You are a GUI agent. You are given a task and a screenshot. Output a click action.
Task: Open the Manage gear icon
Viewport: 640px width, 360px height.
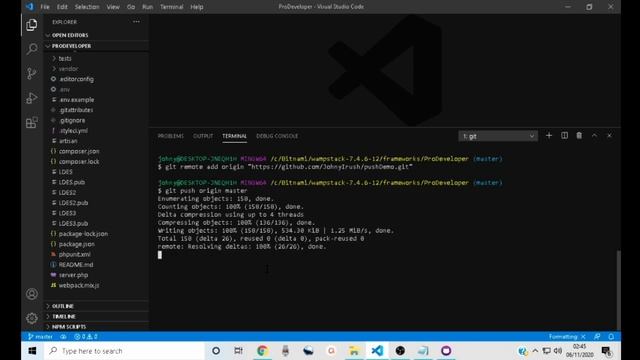click(x=31, y=318)
